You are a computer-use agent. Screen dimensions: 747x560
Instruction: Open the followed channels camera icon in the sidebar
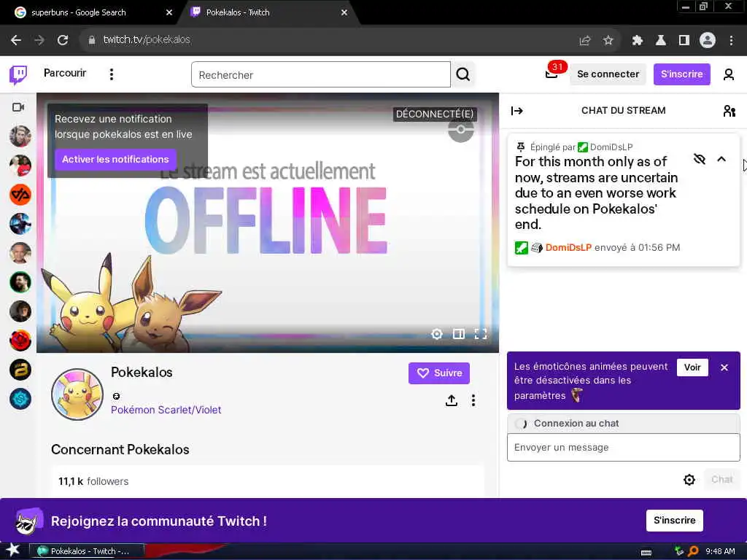click(x=18, y=107)
